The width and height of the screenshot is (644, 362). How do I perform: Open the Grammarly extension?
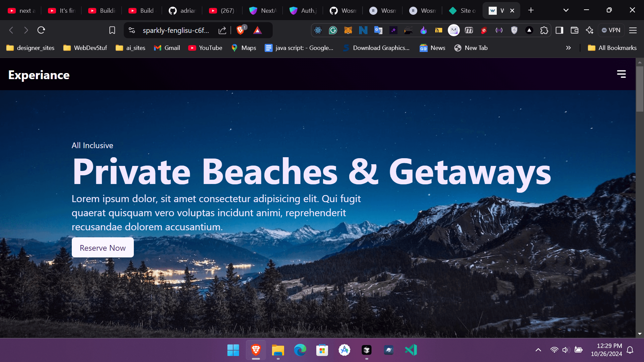coord(333,30)
